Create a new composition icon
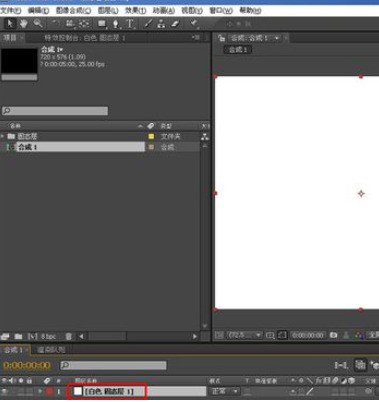 pyautogui.click(x=32, y=336)
